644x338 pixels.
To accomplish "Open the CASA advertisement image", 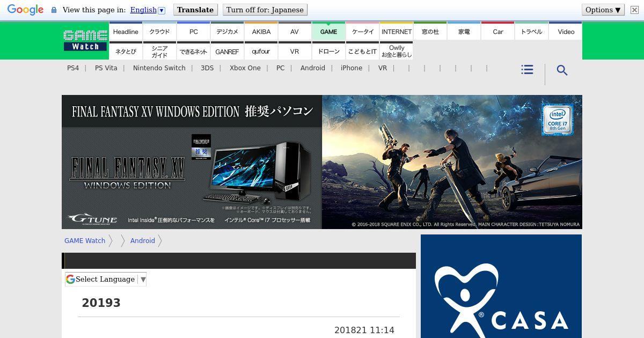I will click(x=501, y=286).
